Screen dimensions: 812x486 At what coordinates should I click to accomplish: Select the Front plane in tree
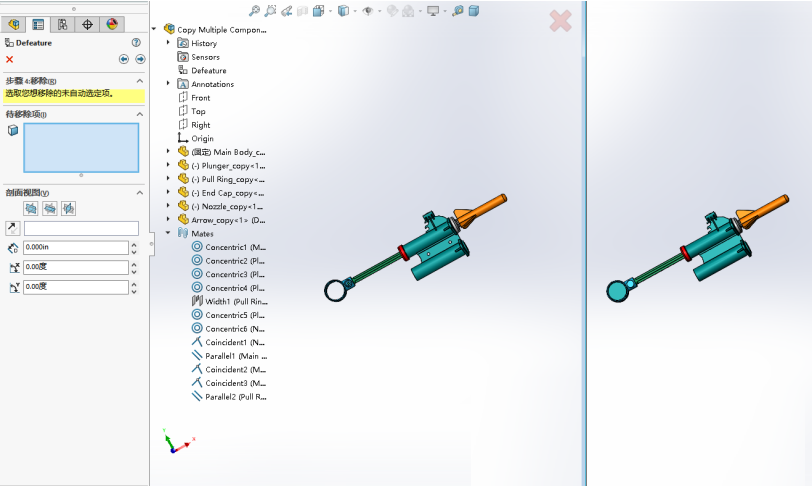200,98
